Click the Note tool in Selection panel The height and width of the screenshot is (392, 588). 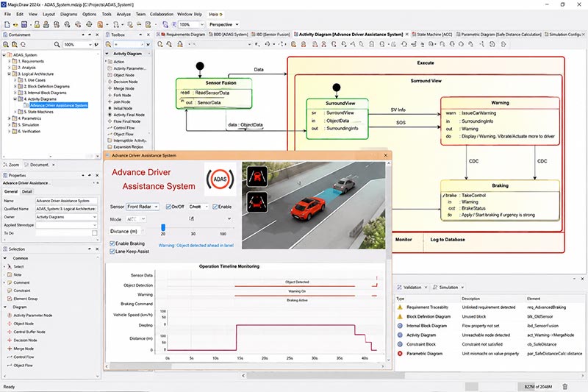(x=14, y=274)
